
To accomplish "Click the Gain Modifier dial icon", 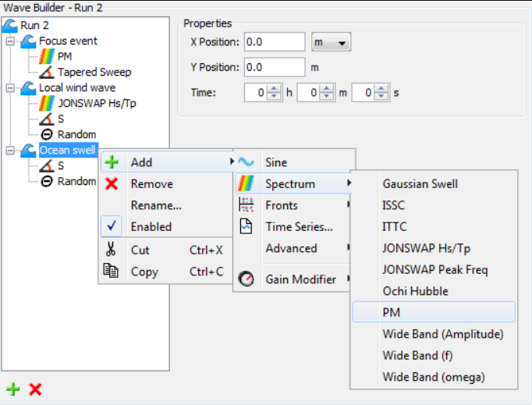I will [x=246, y=279].
